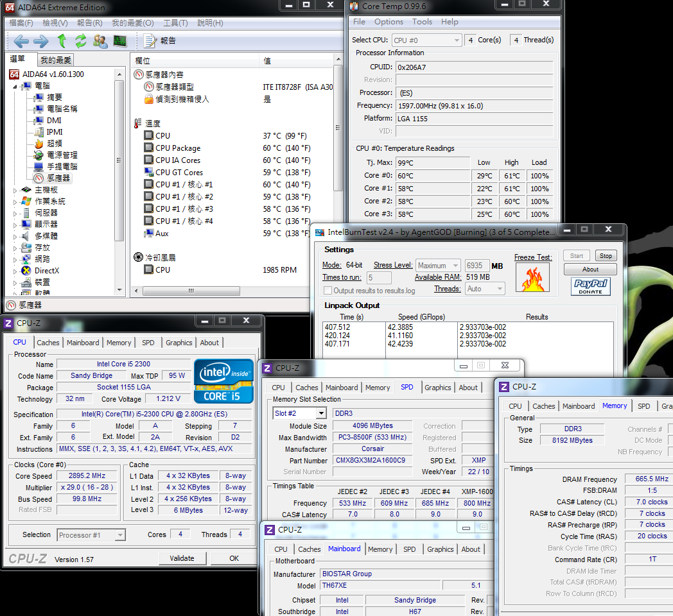Refresh AIDA64 with the green arrows icon

81,41
